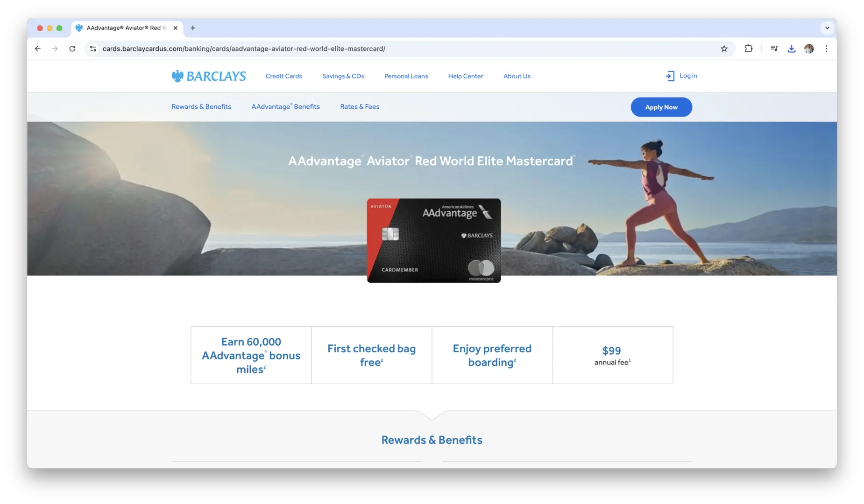Screen dimensions: 864x504
Task: Open the Personal Loans menu
Action: pos(406,76)
